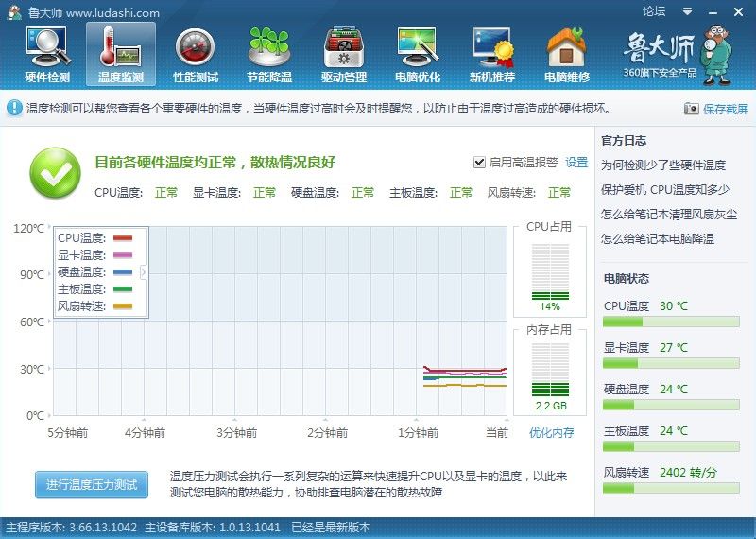Open the 电脑优化 monitor icon
The image size is (756, 539).
tap(418, 54)
